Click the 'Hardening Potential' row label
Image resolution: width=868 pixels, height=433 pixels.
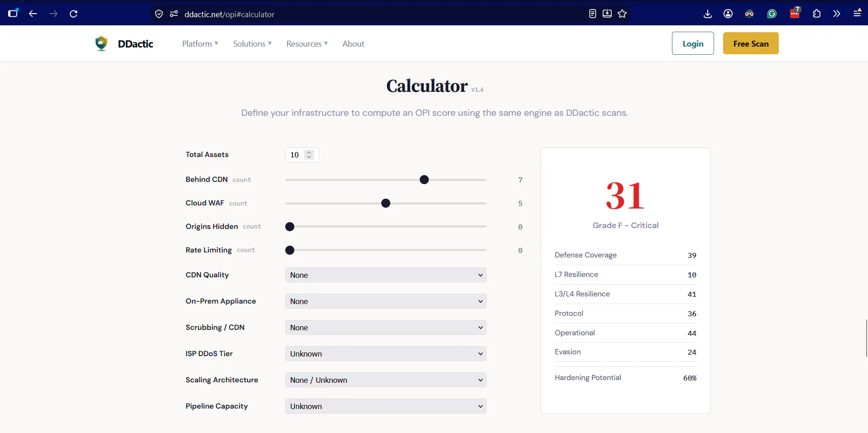[x=588, y=378]
